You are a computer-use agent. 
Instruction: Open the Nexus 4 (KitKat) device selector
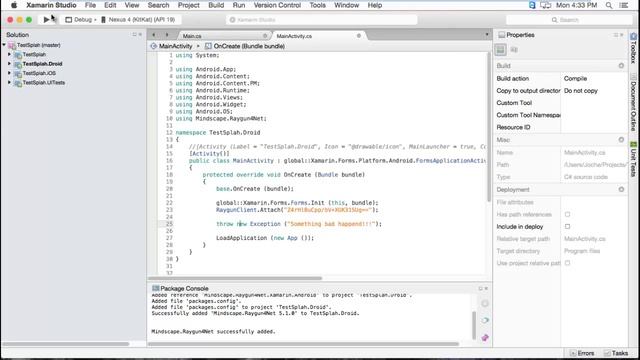point(138,20)
